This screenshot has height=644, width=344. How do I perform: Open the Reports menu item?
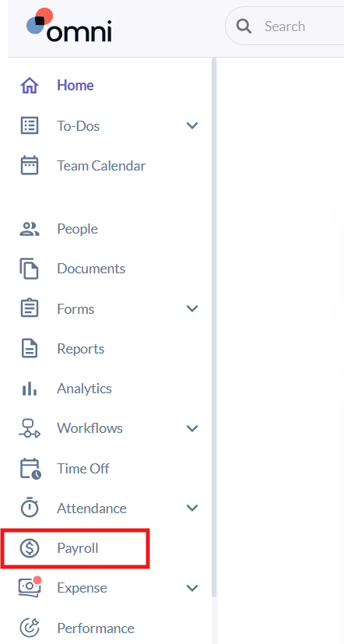[x=80, y=349]
